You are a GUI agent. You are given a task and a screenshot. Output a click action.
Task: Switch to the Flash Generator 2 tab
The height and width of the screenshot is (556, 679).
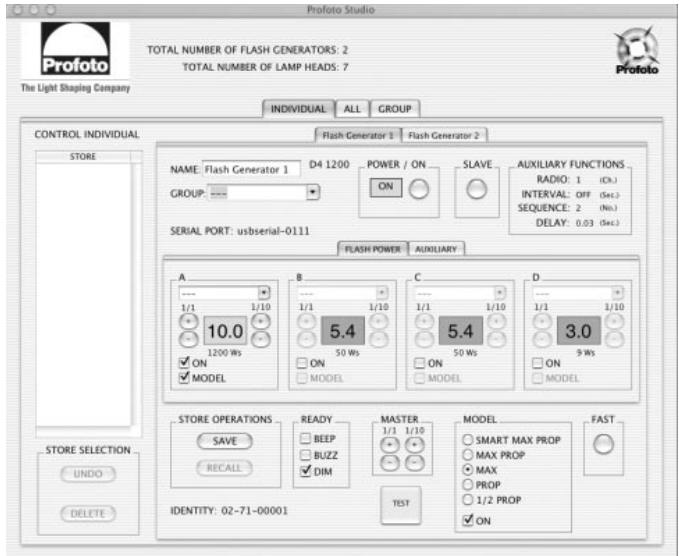pos(443,136)
